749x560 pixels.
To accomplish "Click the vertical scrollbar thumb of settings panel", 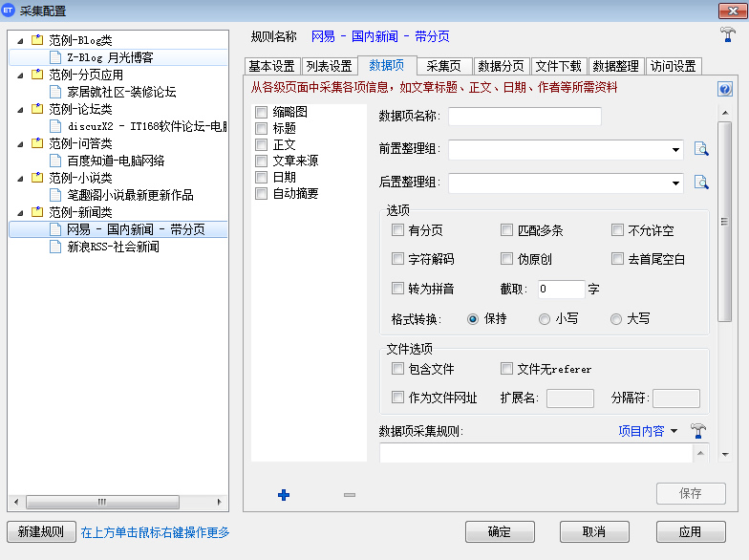I will 724,222.
